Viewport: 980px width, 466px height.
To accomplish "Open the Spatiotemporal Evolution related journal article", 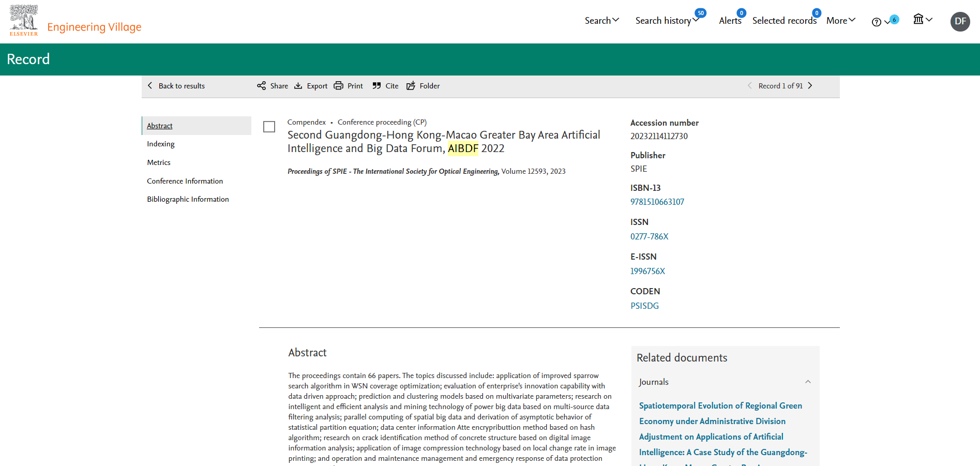I will click(722, 433).
